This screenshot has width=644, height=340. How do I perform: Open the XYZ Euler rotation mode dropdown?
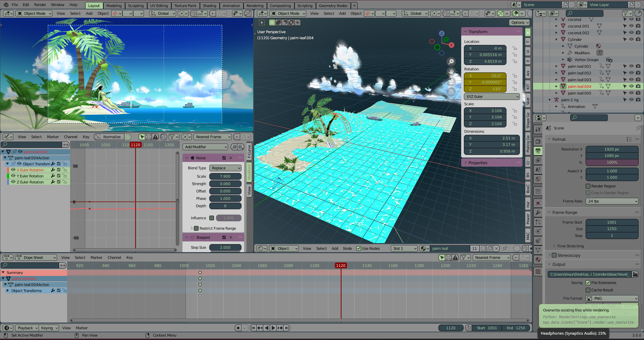[x=492, y=97]
